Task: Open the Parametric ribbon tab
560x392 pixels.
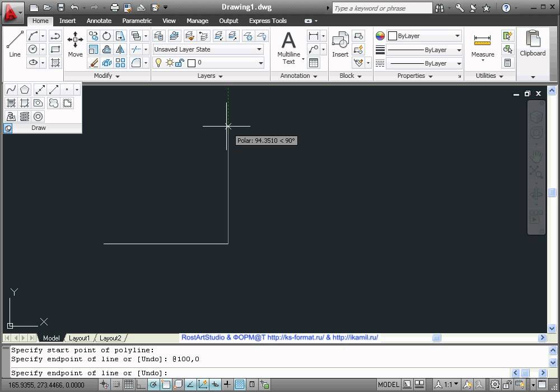Action: point(137,21)
